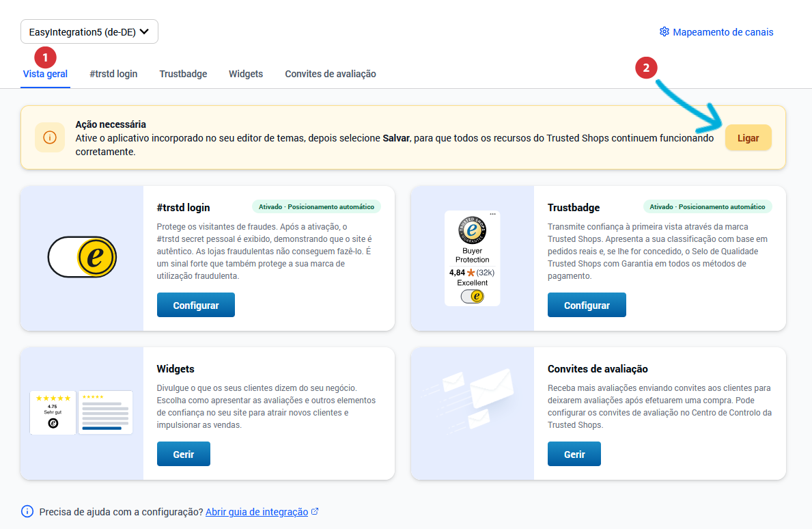
Task: Toggle the small switch in the Trustbadge preview
Action: 473,297
